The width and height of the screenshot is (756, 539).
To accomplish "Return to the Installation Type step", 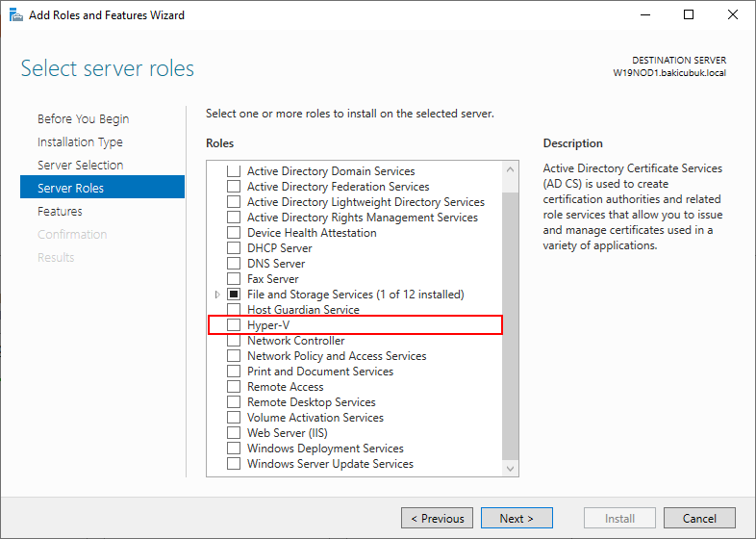I will pos(80,141).
